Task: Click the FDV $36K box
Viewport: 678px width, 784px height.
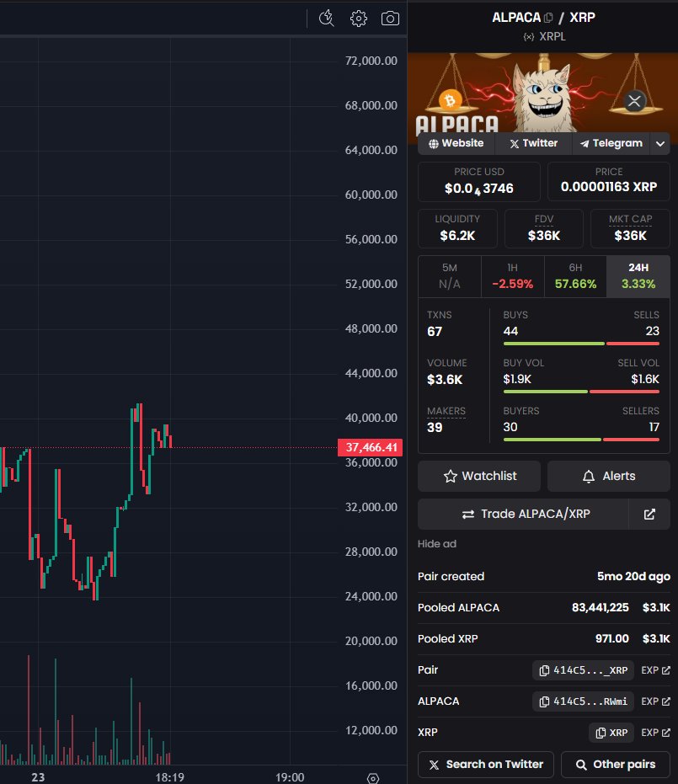Action: pyautogui.click(x=544, y=228)
